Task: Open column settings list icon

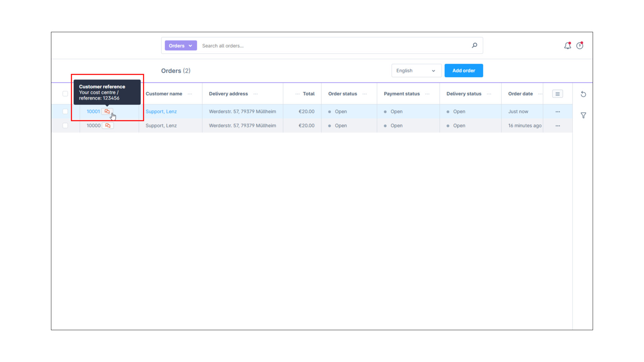Action: pos(557,94)
